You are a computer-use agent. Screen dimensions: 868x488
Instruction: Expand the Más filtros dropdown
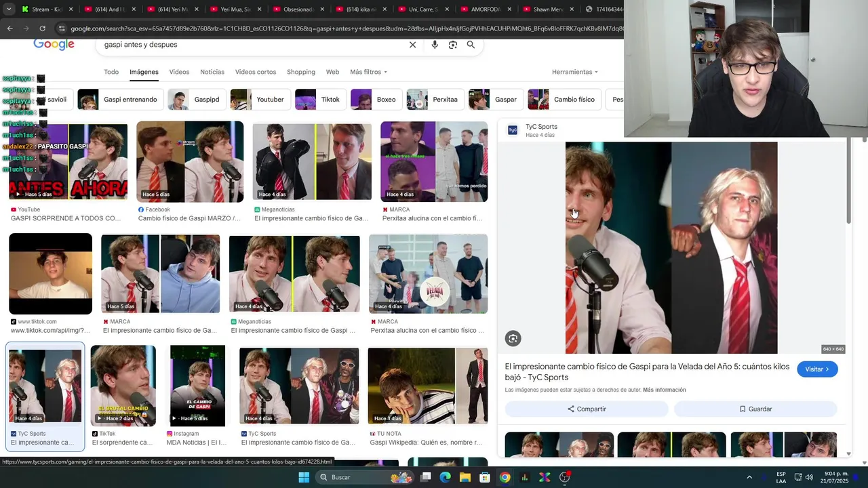coord(368,72)
